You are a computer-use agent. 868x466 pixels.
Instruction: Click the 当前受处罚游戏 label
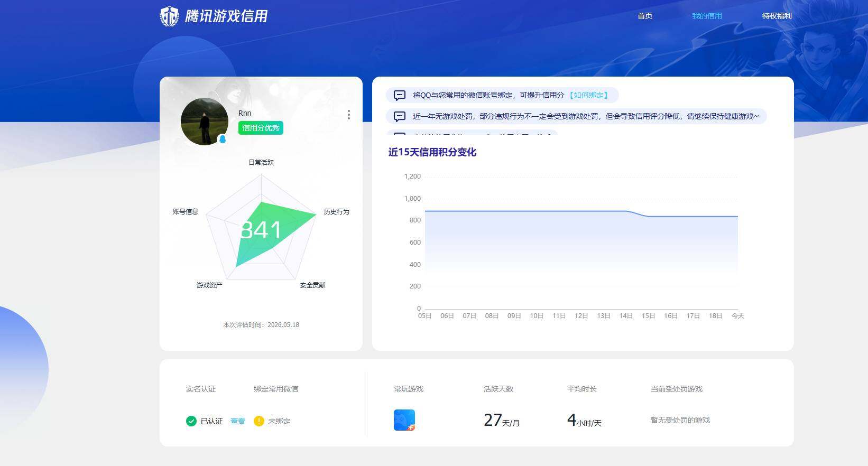point(677,389)
